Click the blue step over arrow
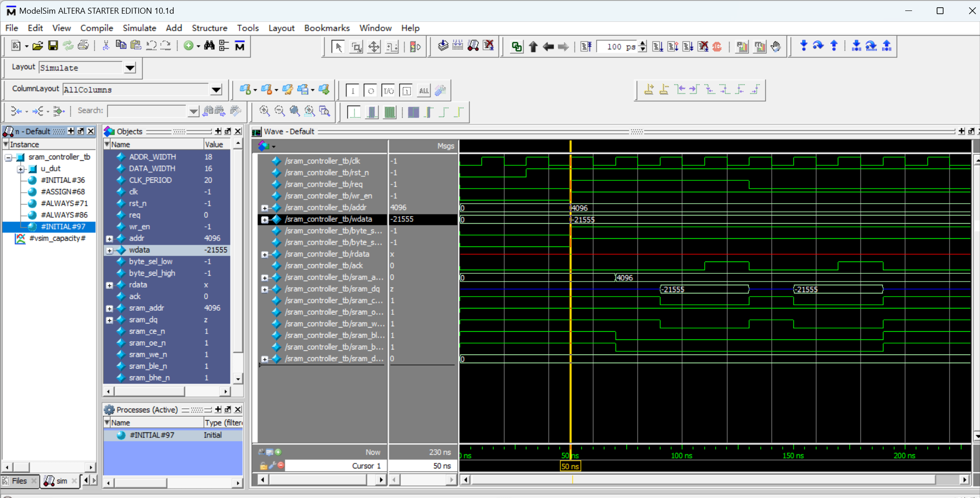Image resolution: width=980 pixels, height=498 pixels. point(818,46)
